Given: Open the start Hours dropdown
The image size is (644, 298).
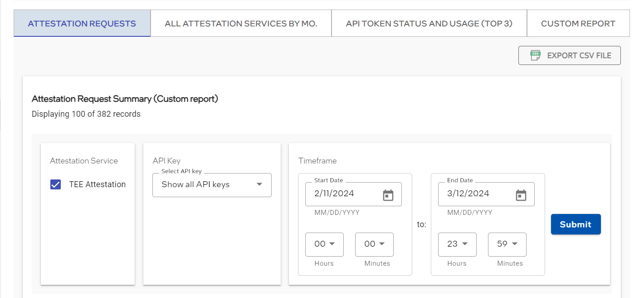Looking at the screenshot, I should click(324, 244).
